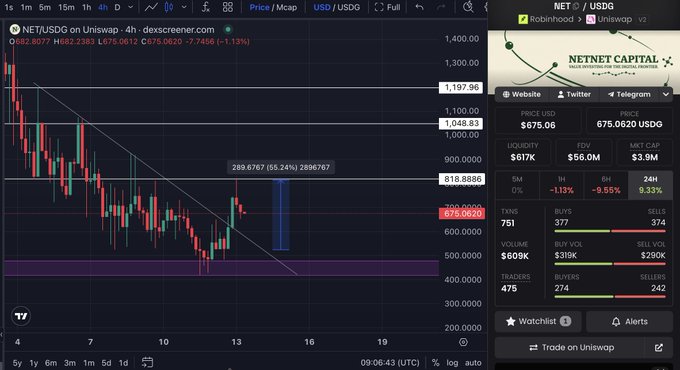Click Trade on Uniswap button

tap(571, 347)
